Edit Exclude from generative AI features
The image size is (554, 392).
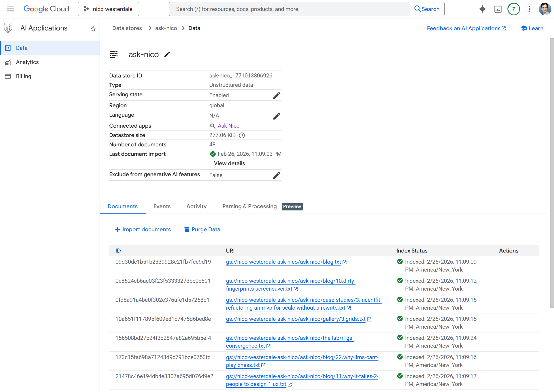coord(277,175)
